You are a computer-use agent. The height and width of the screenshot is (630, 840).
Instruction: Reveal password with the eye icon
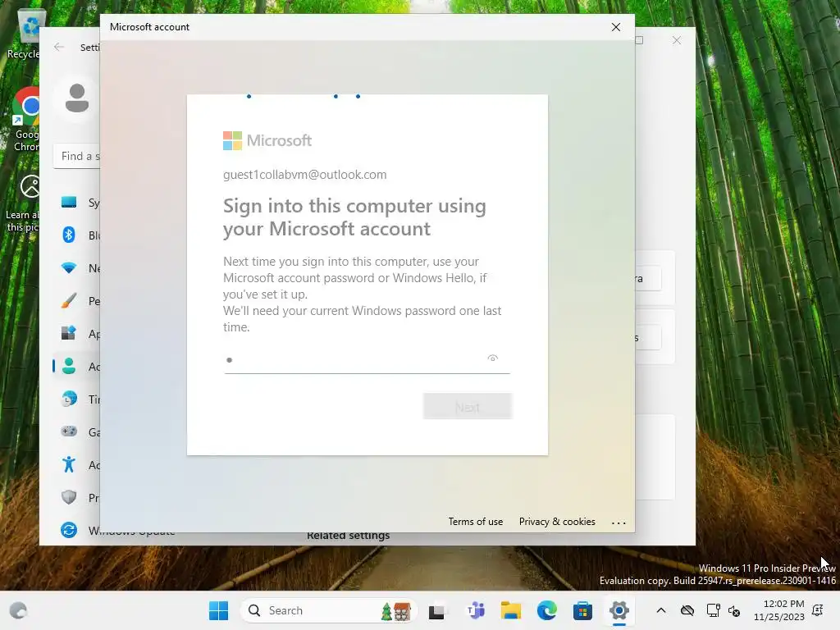pos(493,358)
